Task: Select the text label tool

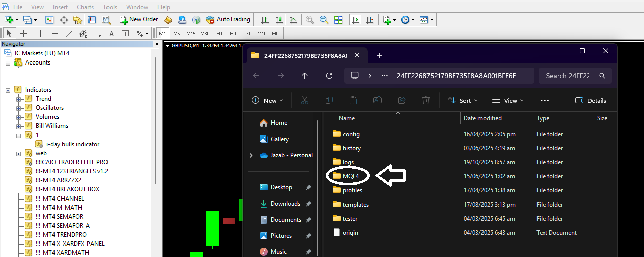Action: [x=112, y=33]
